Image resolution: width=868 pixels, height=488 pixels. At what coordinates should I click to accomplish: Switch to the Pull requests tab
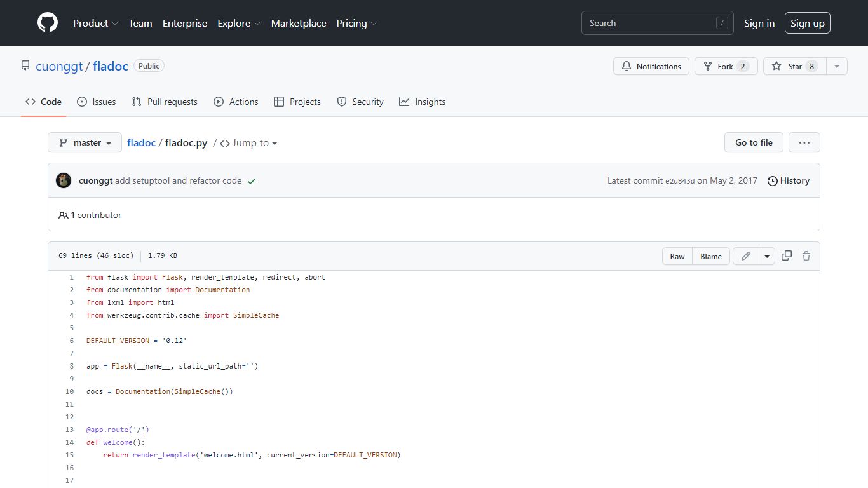point(165,102)
